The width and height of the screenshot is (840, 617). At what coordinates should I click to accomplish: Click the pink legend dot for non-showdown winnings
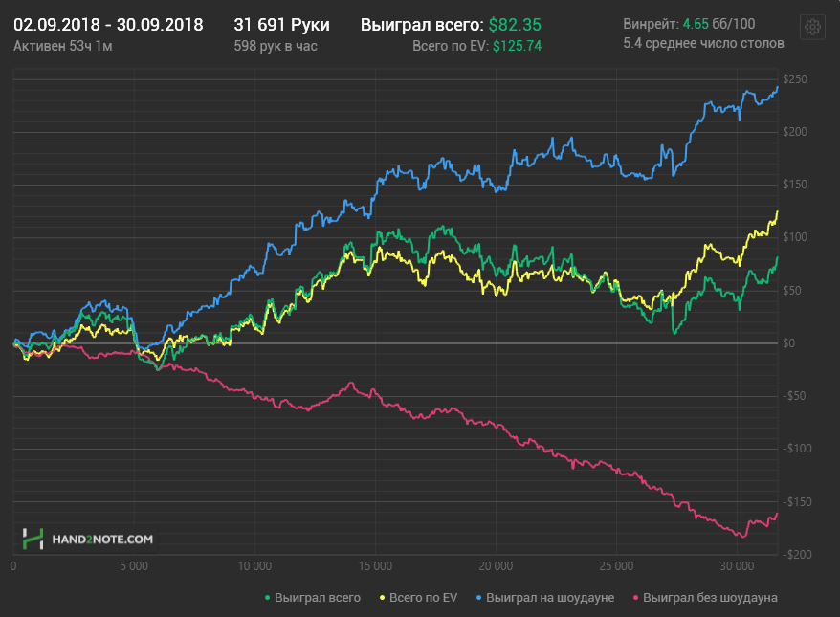[635, 598]
